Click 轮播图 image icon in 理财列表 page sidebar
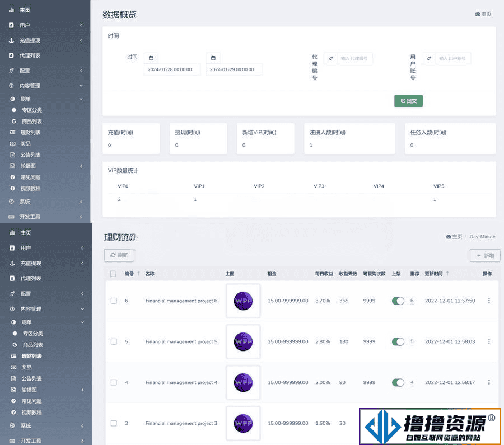The height and width of the screenshot is (445, 504). [x=13, y=390]
